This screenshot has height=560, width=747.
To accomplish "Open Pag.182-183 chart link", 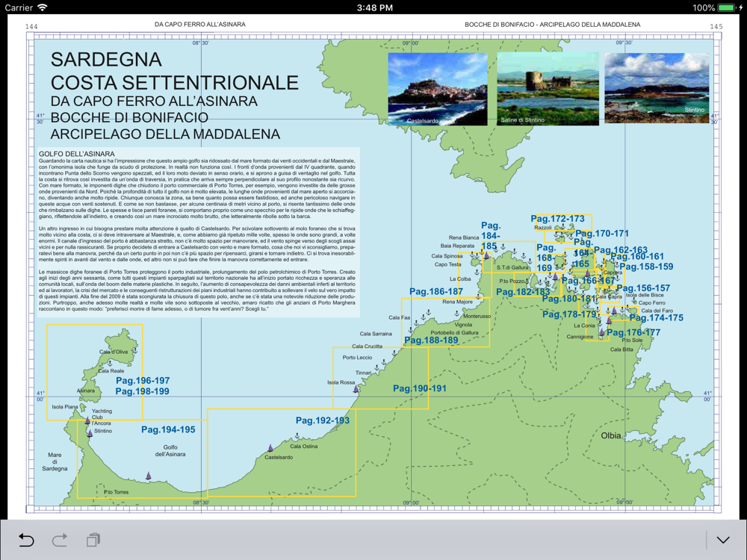I will pos(523,292).
